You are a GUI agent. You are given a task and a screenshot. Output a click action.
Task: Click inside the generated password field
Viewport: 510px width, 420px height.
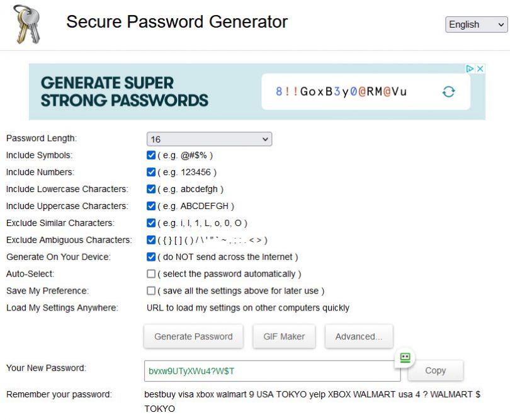[x=272, y=371]
